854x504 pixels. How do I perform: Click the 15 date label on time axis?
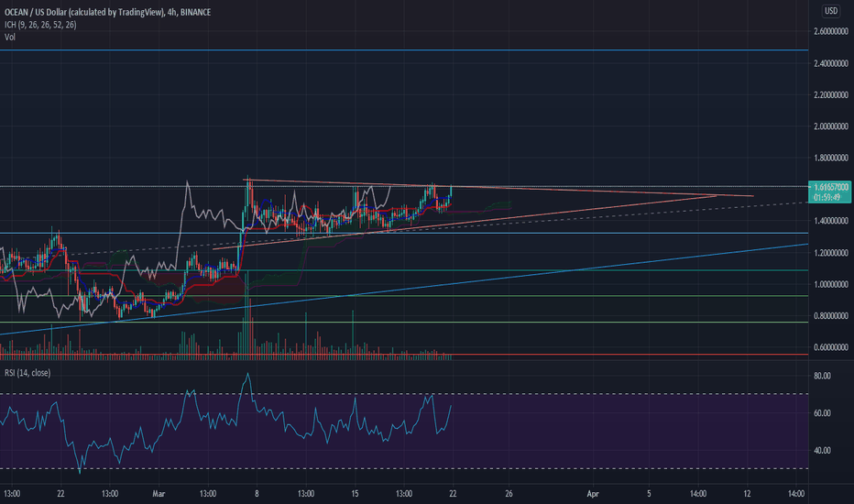coord(355,494)
